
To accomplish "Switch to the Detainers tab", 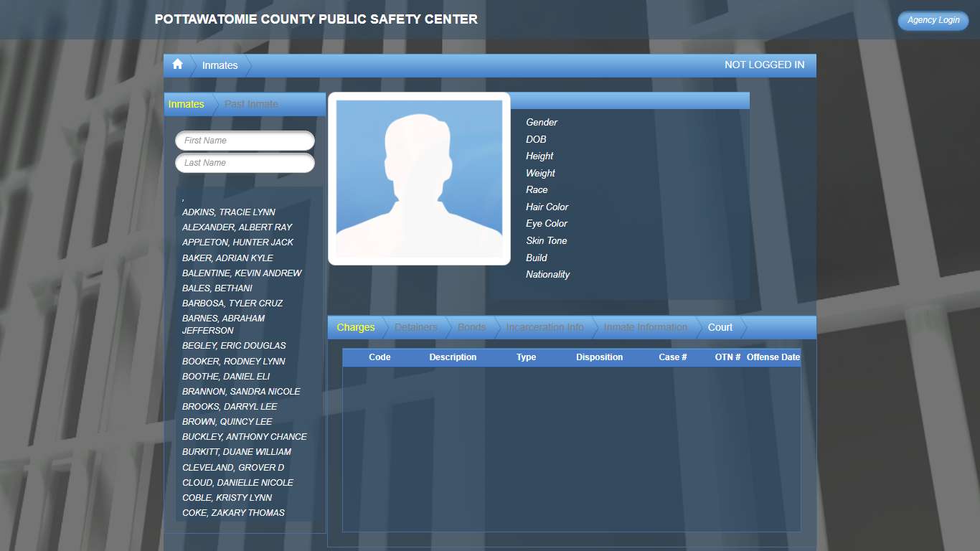I will coord(415,327).
